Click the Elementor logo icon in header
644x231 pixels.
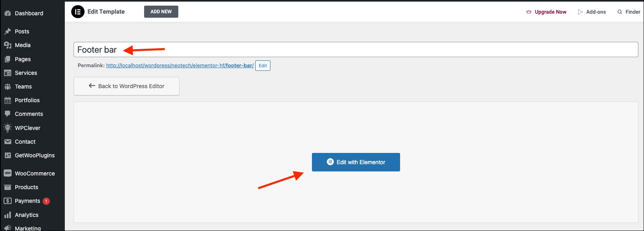(78, 12)
